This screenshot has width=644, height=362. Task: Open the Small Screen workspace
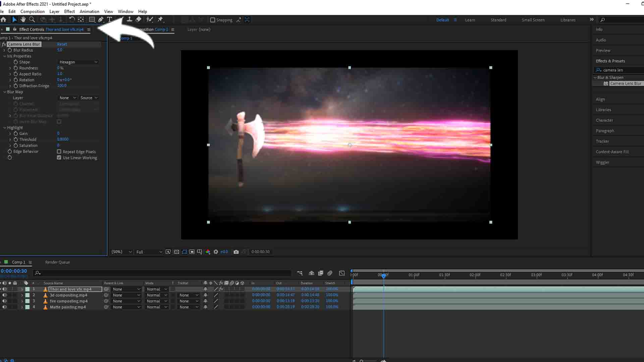click(x=533, y=20)
